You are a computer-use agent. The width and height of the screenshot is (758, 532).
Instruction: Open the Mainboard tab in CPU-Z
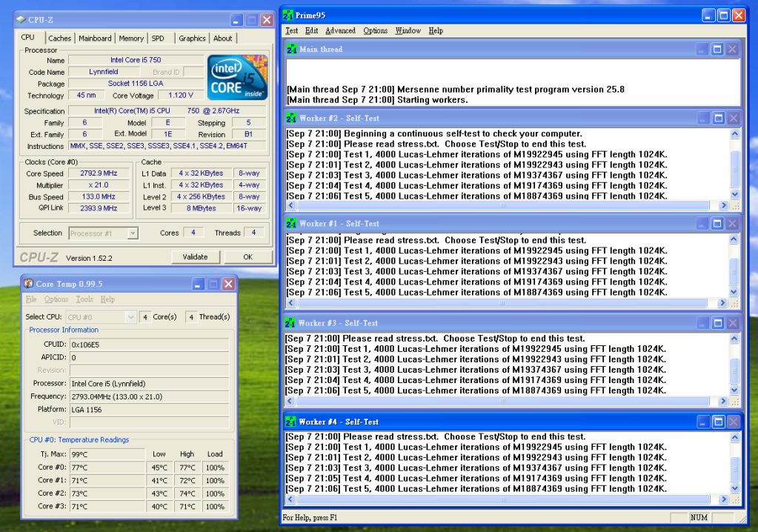[95, 39]
